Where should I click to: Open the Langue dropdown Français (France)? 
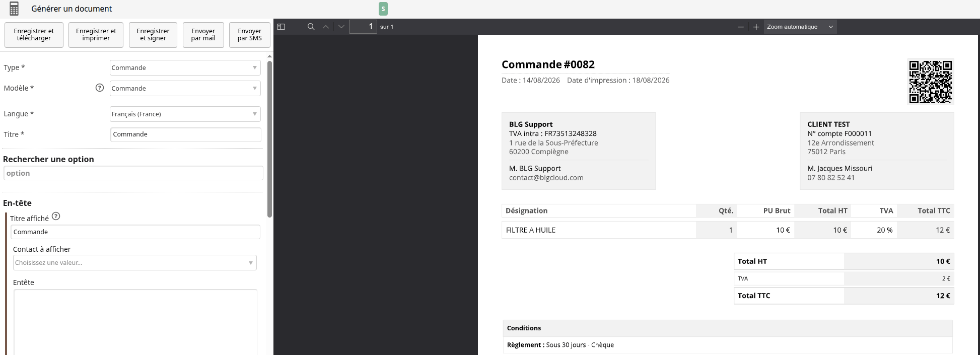[185, 114]
